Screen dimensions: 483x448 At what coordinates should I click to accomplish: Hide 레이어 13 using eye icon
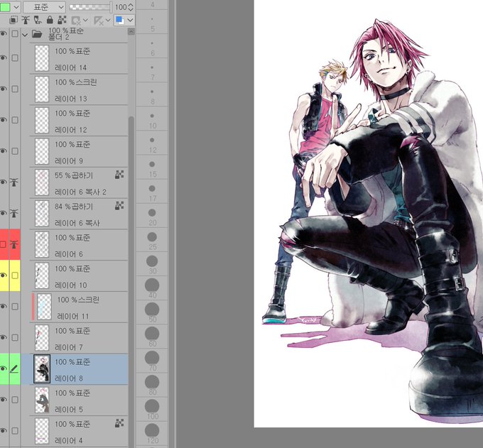click(4, 89)
